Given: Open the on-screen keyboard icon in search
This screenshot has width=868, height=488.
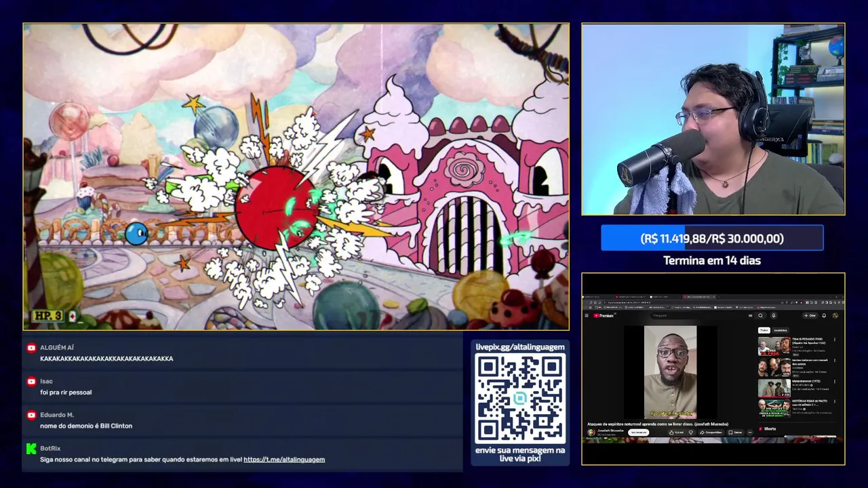Looking at the screenshot, I should (x=750, y=316).
